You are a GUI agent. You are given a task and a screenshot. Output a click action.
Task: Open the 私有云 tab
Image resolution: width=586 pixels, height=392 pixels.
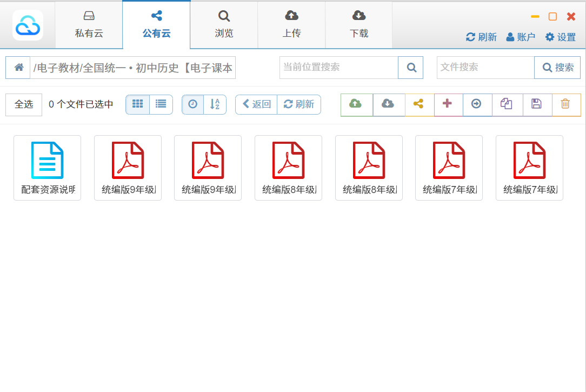89,25
